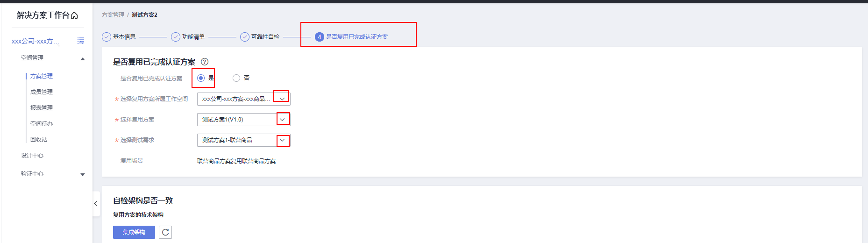Image resolution: width=868 pixels, height=243 pixels.
Task: Collapse the sidebar with left arrow handle
Action: point(96,204)
